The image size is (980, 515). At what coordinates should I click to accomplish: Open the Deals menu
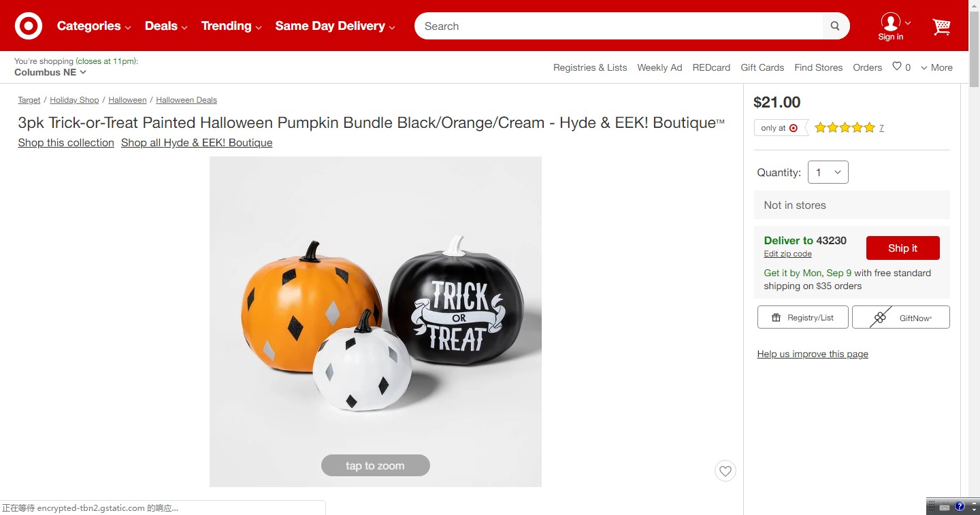pos(166,27)
